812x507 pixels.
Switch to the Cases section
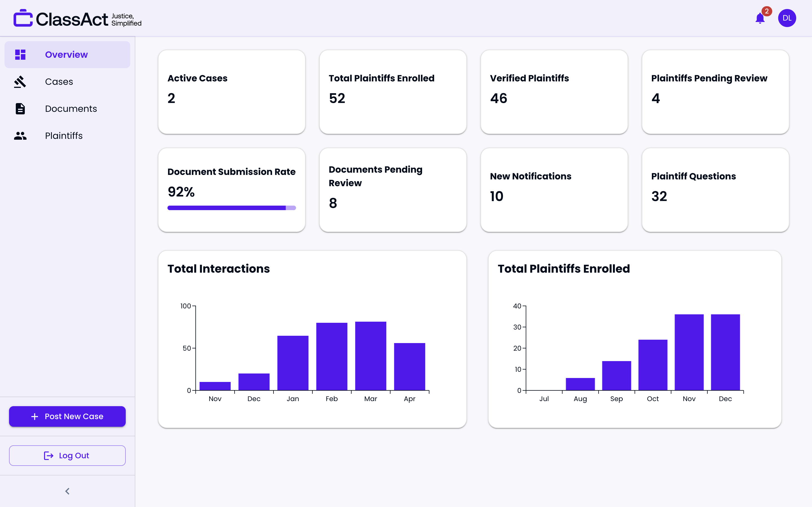click(59, 81)
